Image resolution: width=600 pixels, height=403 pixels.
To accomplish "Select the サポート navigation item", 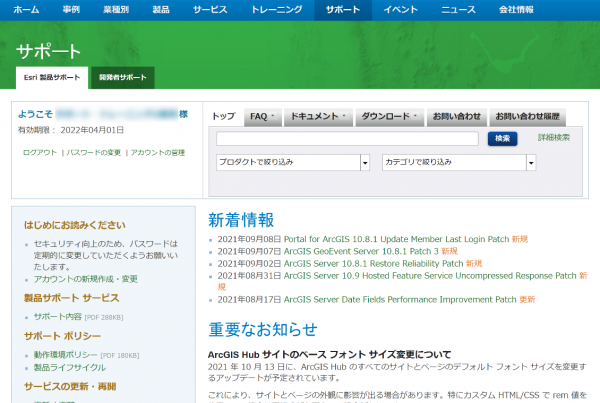I will pyautogui.click(x=343, y=10).
